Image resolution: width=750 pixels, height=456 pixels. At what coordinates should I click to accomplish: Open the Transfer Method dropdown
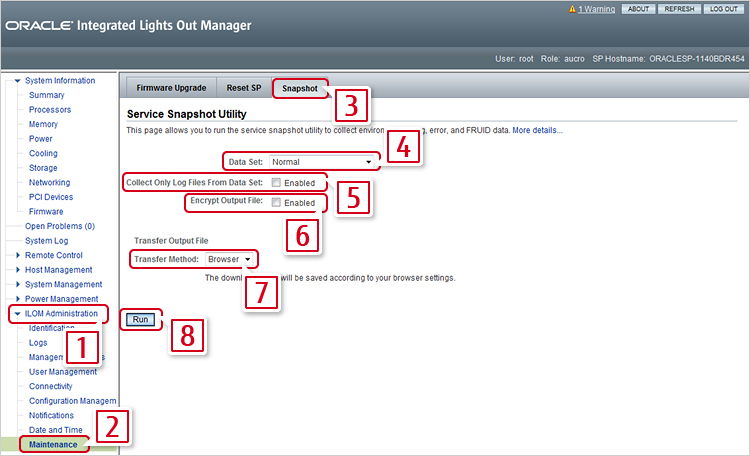229,259
